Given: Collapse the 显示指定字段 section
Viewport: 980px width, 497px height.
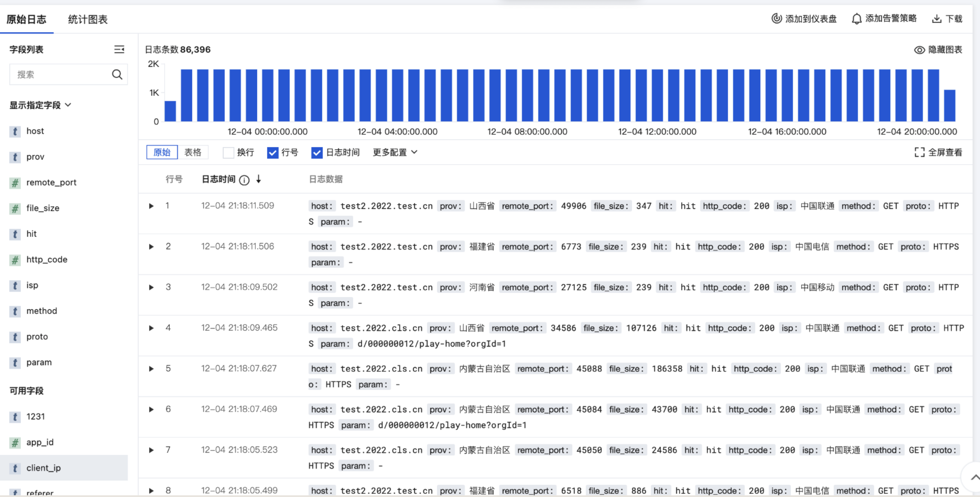Looking at the screenshot, I should click(x=68, y=105).
